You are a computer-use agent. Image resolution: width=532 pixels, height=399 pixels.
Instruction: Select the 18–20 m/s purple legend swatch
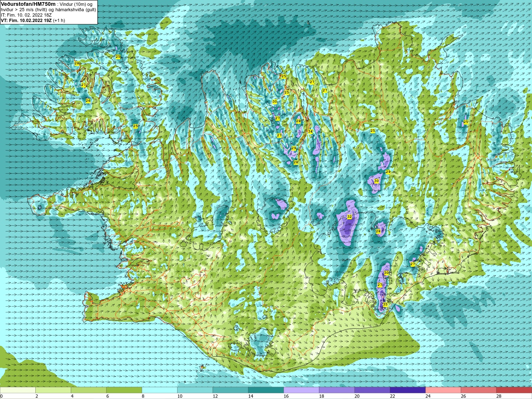[337, 390]
